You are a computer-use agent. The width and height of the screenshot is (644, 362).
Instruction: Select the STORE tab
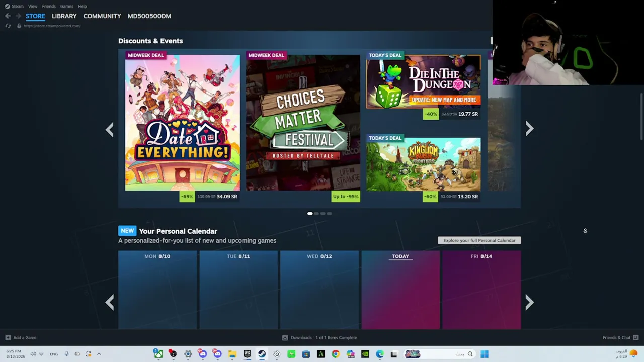coord(35,16)
